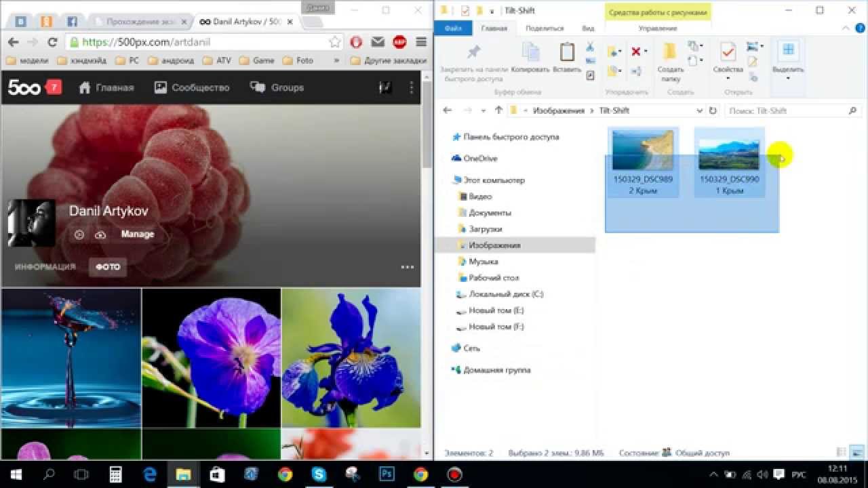Click the Поиск: Tilt-Shift search box
Viewport: 868px width, 488px height.
(x=793, y=110)
